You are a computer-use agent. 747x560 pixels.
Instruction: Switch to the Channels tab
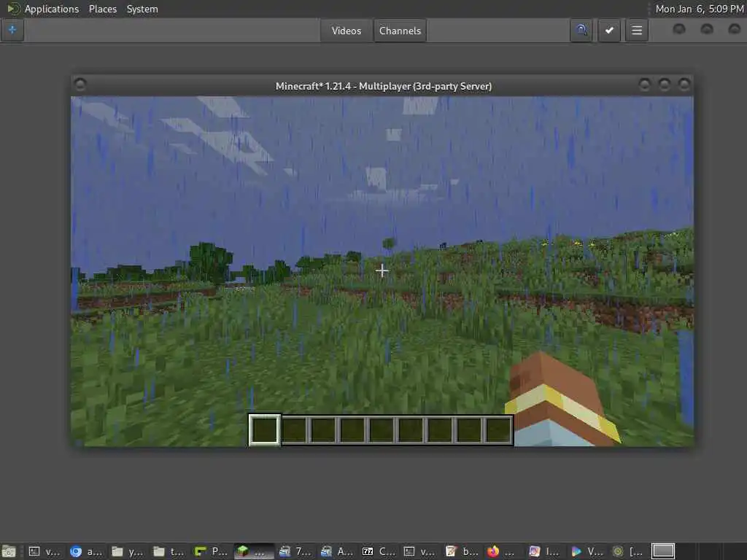(x=400, y=31)
